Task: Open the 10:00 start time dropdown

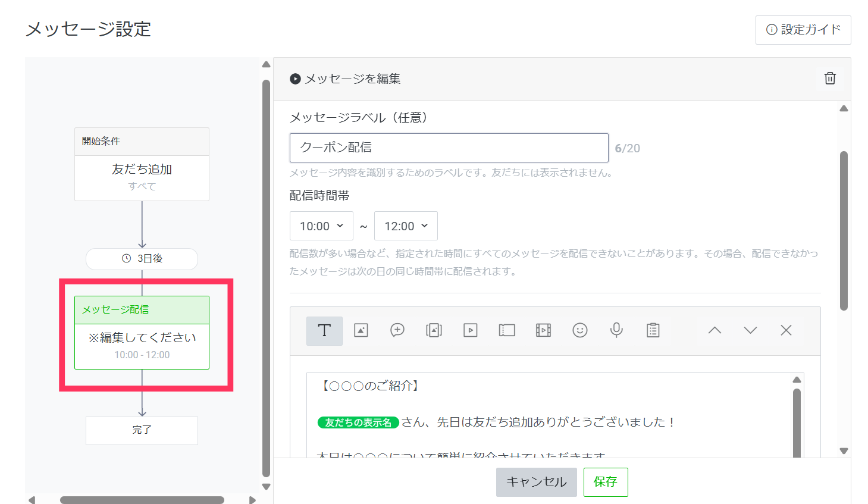Action: point(321,226)
